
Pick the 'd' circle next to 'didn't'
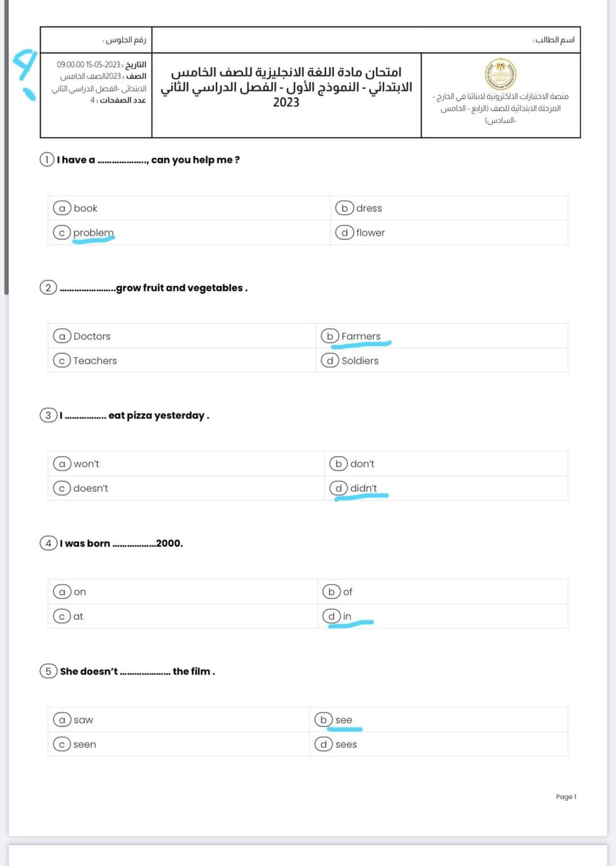click(338, 488)
